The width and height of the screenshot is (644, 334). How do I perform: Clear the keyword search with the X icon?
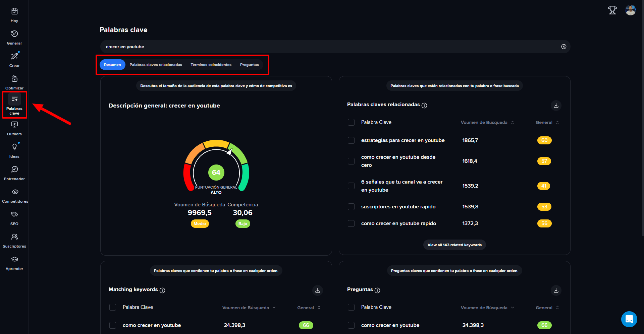(564, 47)
